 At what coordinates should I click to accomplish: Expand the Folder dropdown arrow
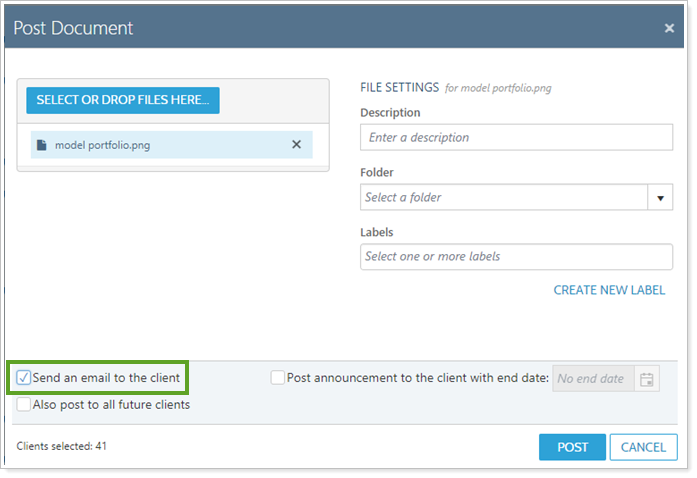point(660,198)
